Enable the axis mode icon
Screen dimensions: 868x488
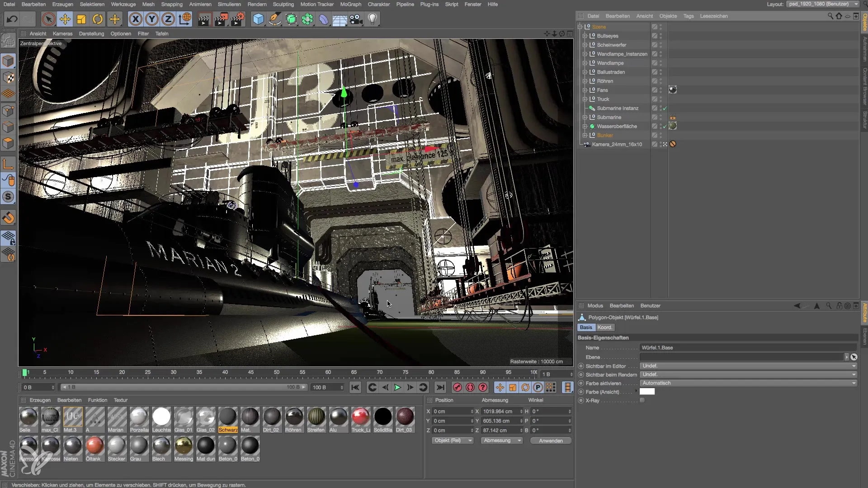(8, 164)
